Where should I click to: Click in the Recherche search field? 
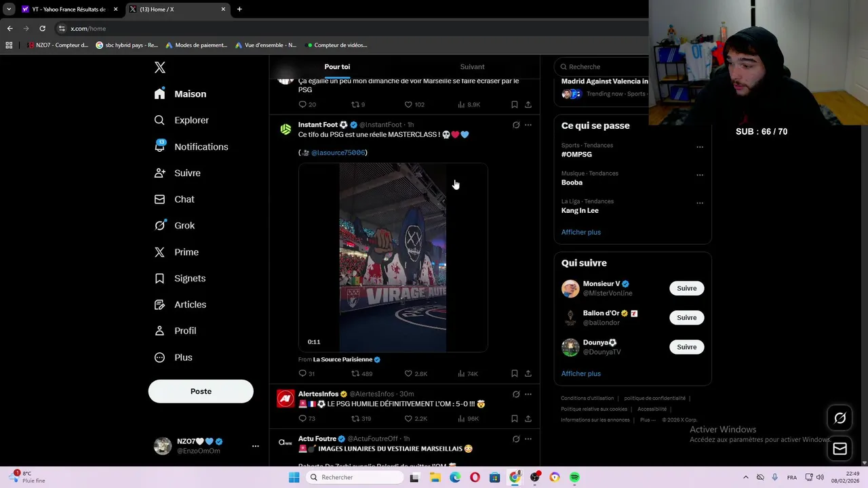point(600,66)
